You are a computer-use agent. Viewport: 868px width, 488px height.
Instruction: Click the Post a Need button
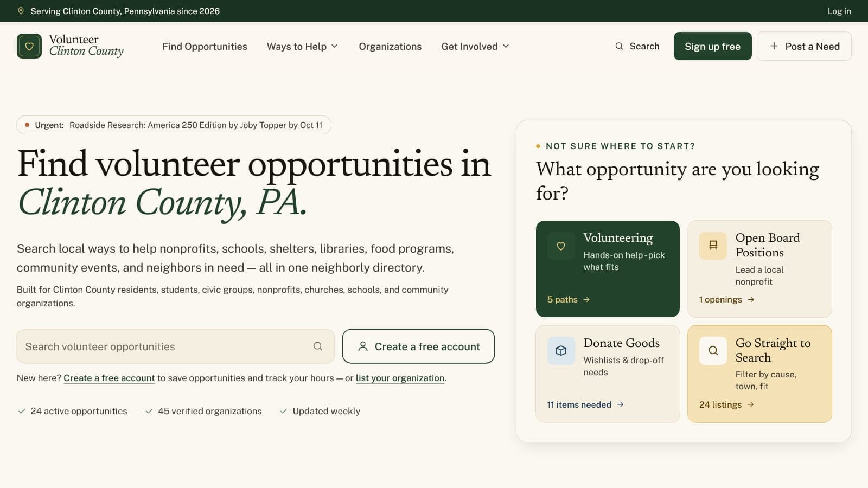[804, 46]
